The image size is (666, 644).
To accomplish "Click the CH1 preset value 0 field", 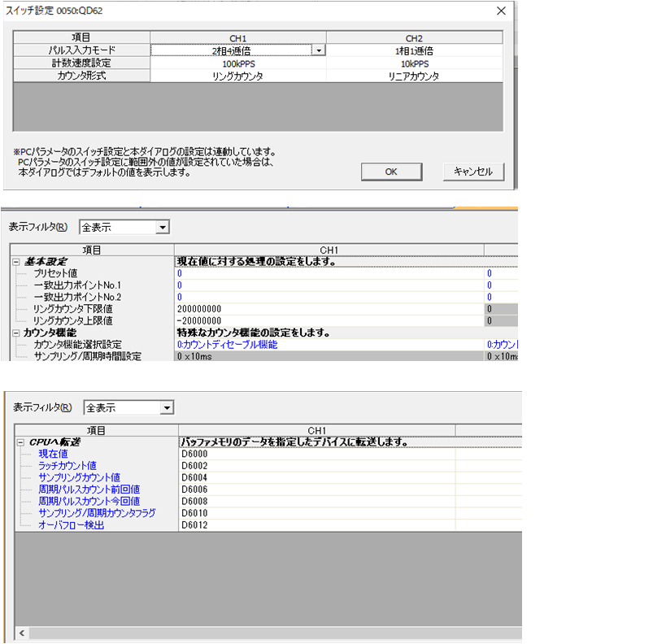I will click(x=329, y=273).
